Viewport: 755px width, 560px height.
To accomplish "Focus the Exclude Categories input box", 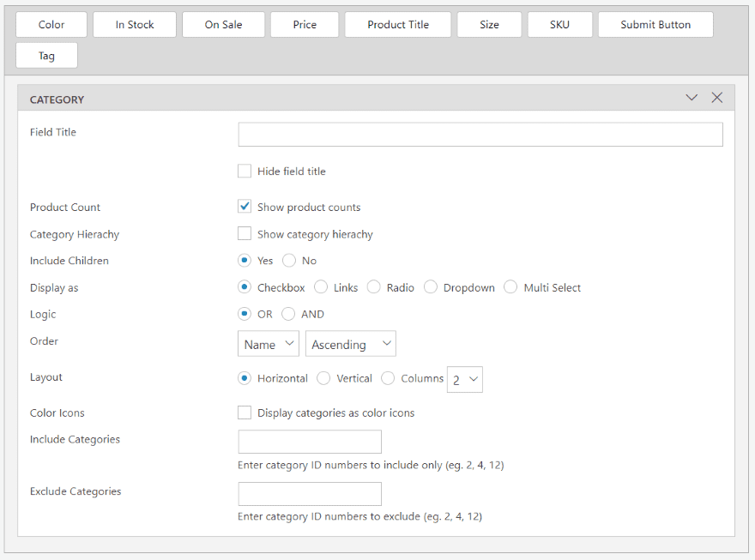I will (310, 494).
